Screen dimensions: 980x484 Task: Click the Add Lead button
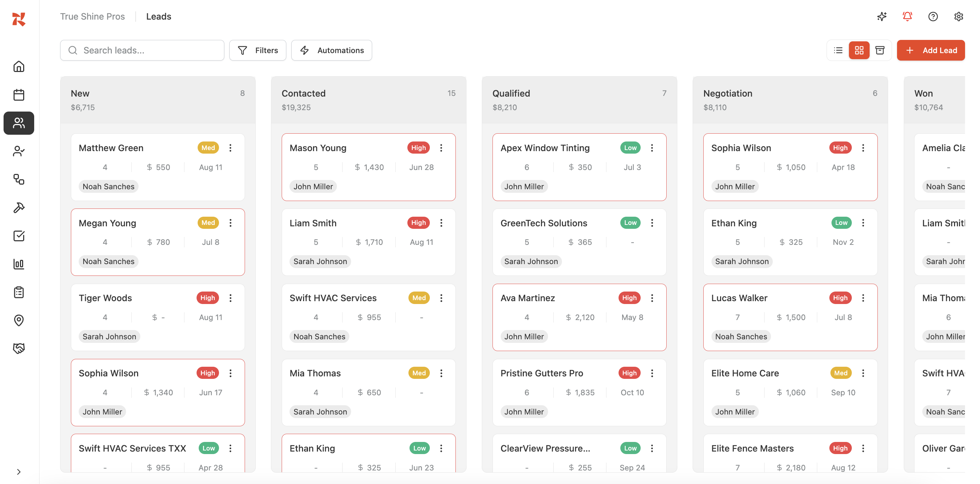click(x=931, y=50)
